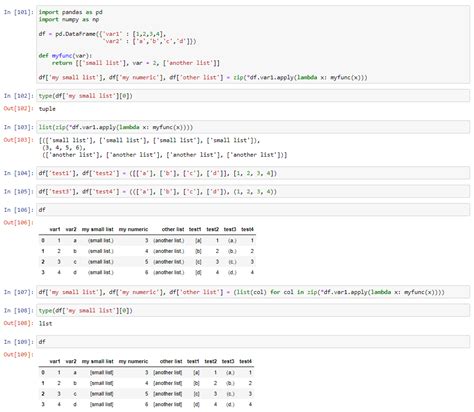This screenshot has width=474, height=412.
Task: Click the 'In [101]:' prompt label
Action: pos(19,12)
